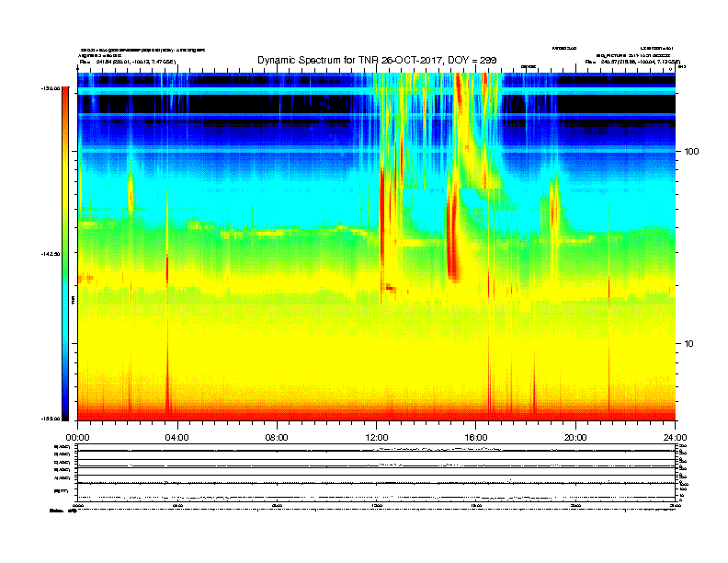The width and height of the screenshot is (728, 563).
Task: Click the small TNR label beside color bar
Action: pyautogui.click(x=73, y=300)
